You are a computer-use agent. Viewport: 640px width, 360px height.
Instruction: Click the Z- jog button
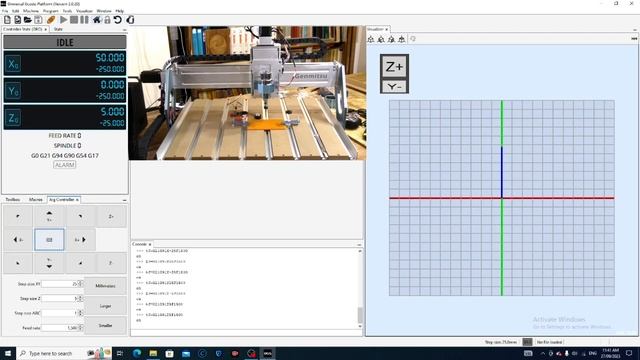click(111, 263)
